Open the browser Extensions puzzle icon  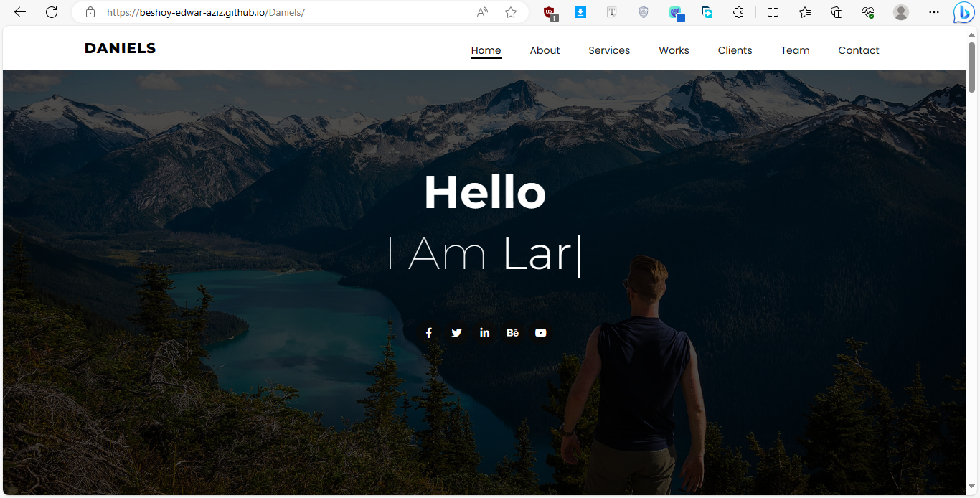pos(738,12)
